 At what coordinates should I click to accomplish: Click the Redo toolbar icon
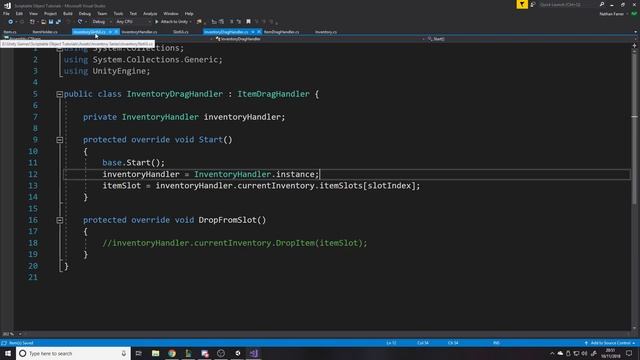click(80, 22)
